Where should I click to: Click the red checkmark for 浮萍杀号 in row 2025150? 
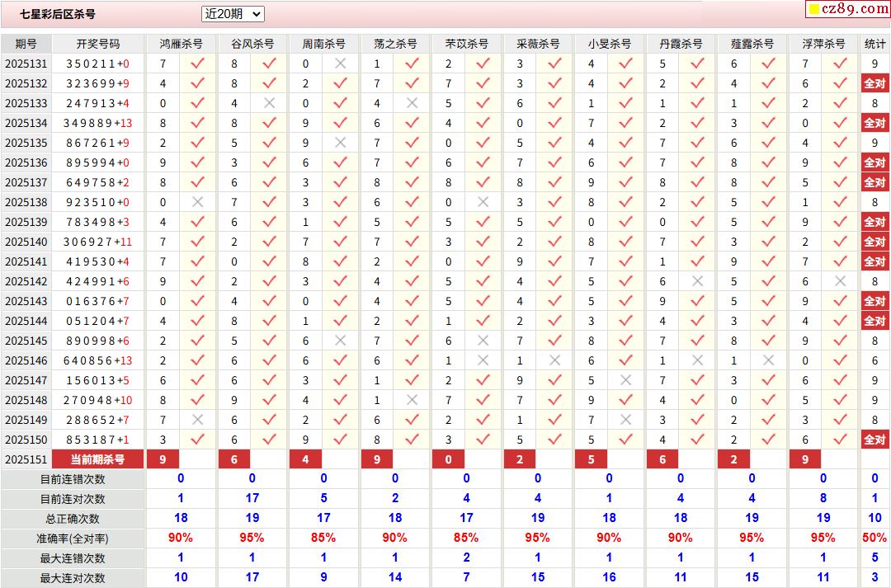click(840, 440)
